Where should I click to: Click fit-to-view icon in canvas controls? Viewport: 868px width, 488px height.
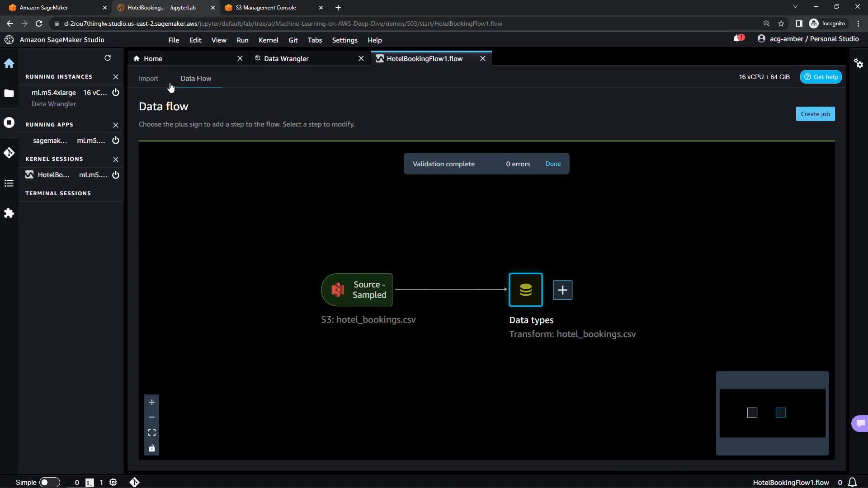tap(152, 432)
